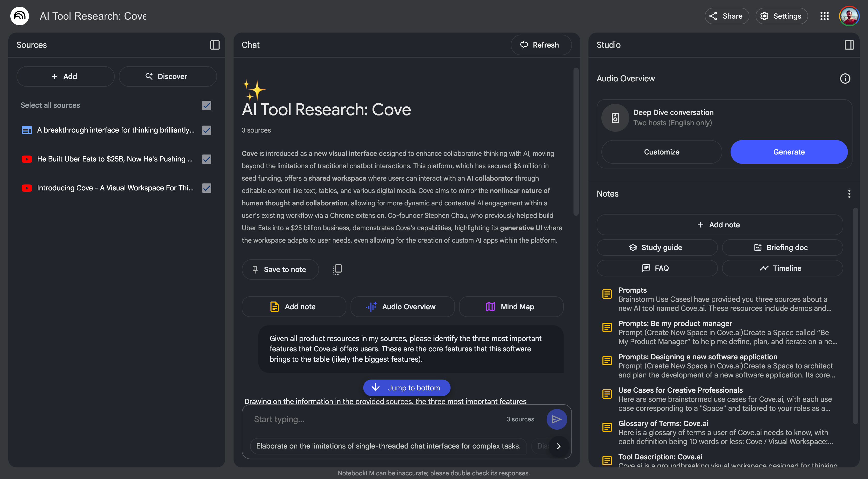Click the '3 sources' label in chat input

520,419
